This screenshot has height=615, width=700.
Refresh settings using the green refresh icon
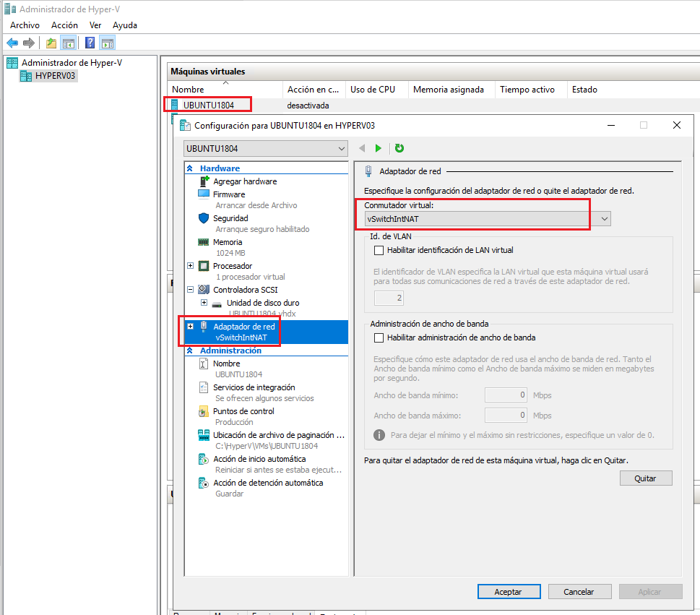tap(398, 147)
